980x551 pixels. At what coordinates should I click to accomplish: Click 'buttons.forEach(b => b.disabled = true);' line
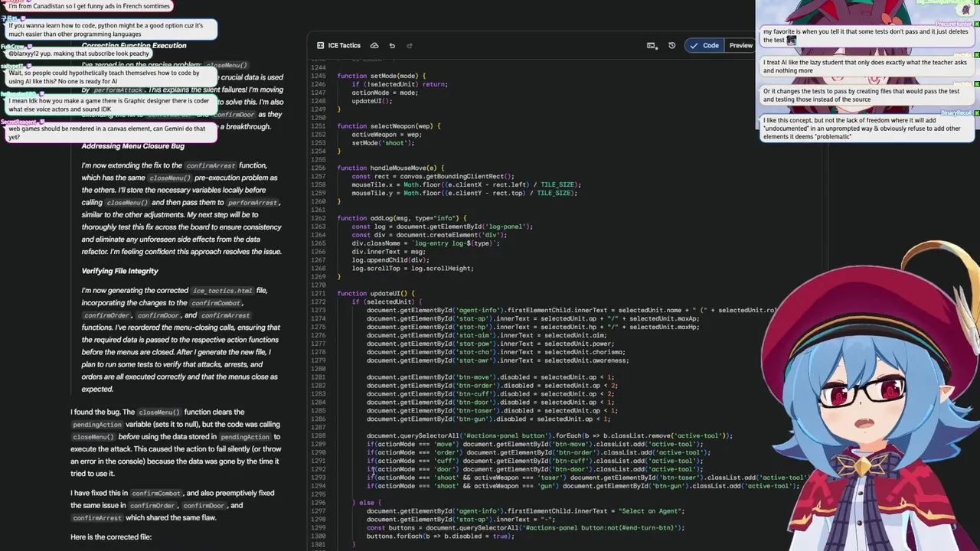click(x=440, y=536)
